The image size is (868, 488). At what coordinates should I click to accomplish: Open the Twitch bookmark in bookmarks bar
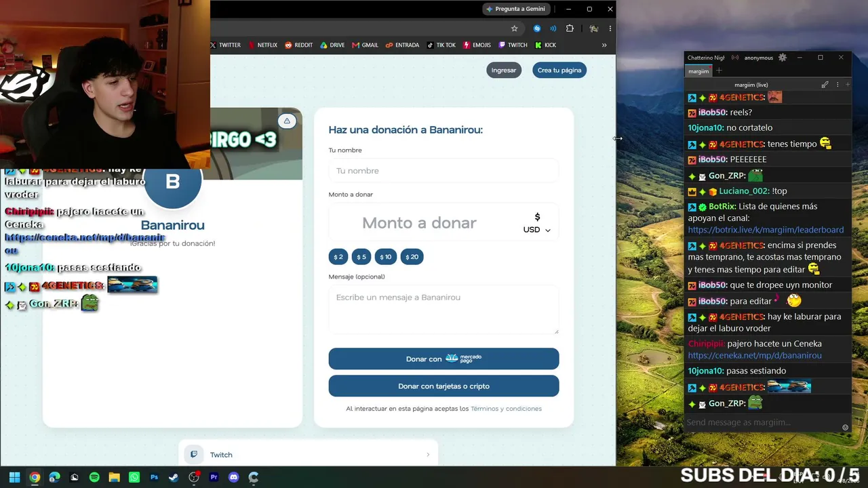tap(513, 45)
